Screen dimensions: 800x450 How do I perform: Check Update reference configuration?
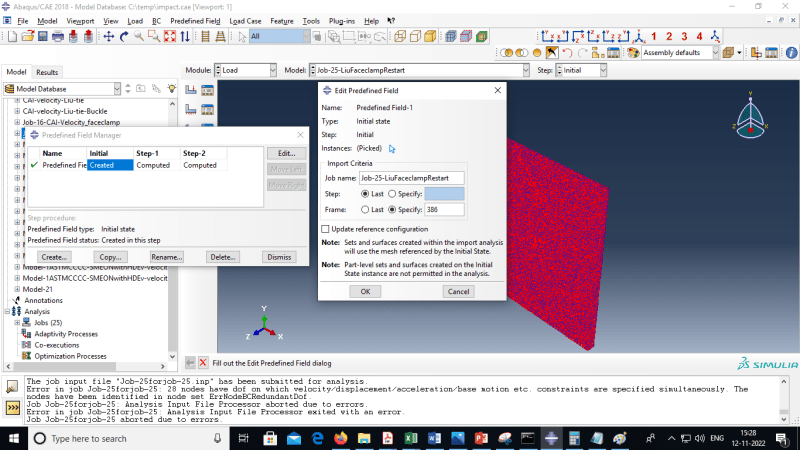point(326,229)
